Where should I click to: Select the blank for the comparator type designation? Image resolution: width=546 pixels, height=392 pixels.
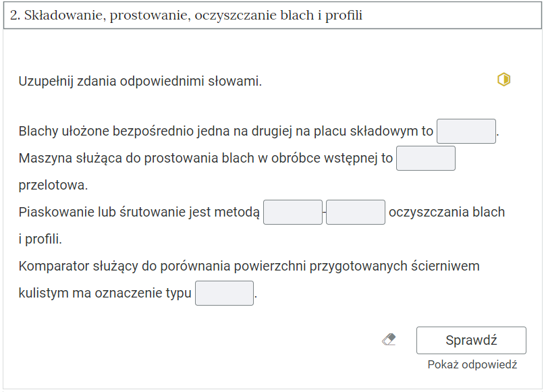coord(224,293)
